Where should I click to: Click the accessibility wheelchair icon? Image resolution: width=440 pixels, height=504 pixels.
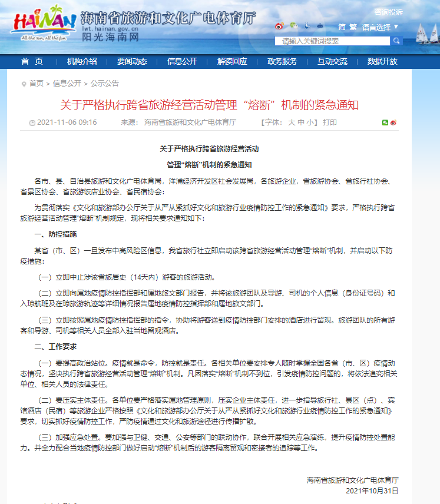307,25
